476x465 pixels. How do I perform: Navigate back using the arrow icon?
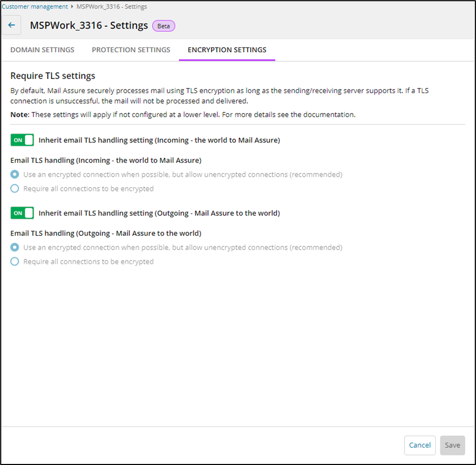11,25
